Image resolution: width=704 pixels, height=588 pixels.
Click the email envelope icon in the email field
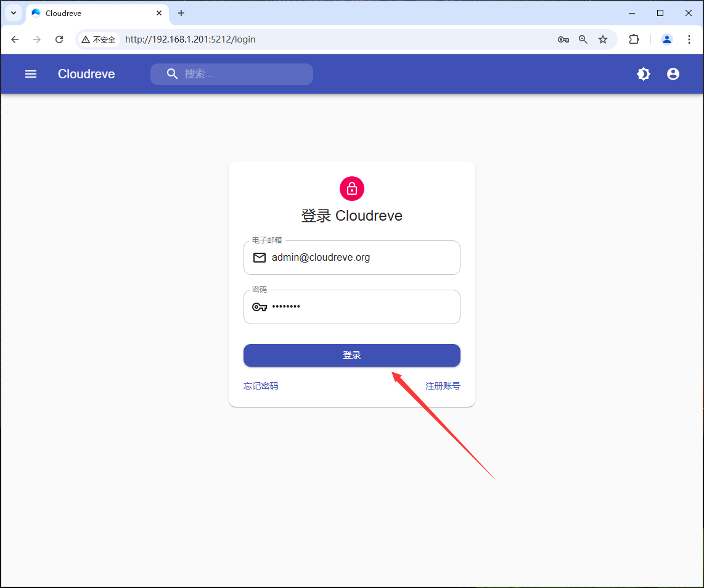click(260, 258)
